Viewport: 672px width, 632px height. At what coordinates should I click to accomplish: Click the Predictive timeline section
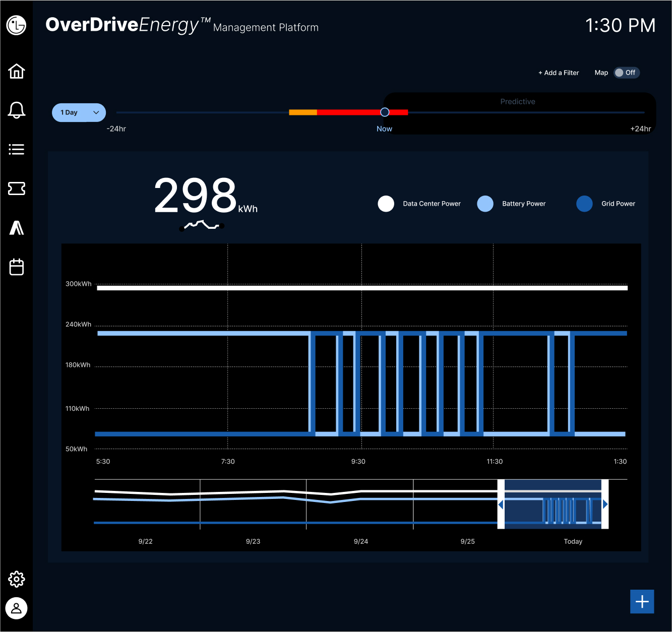pyautogui.click(x=518, y=102)
